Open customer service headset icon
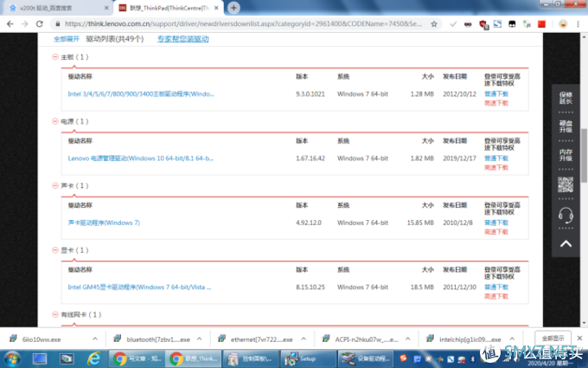The height and width of the screenshot is (368, 588). coord(566,215)
